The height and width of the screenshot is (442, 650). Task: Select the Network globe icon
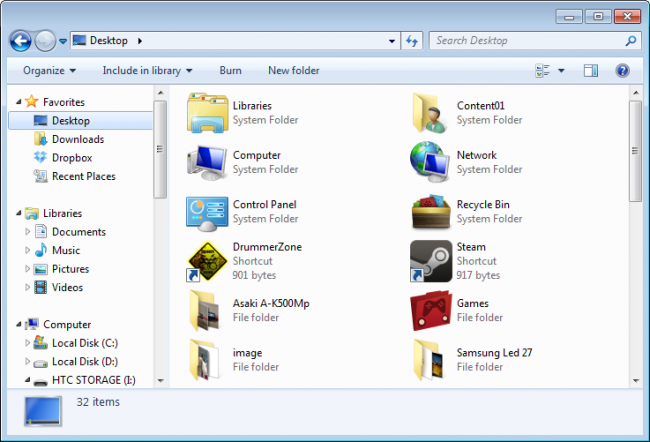point(430,162)
